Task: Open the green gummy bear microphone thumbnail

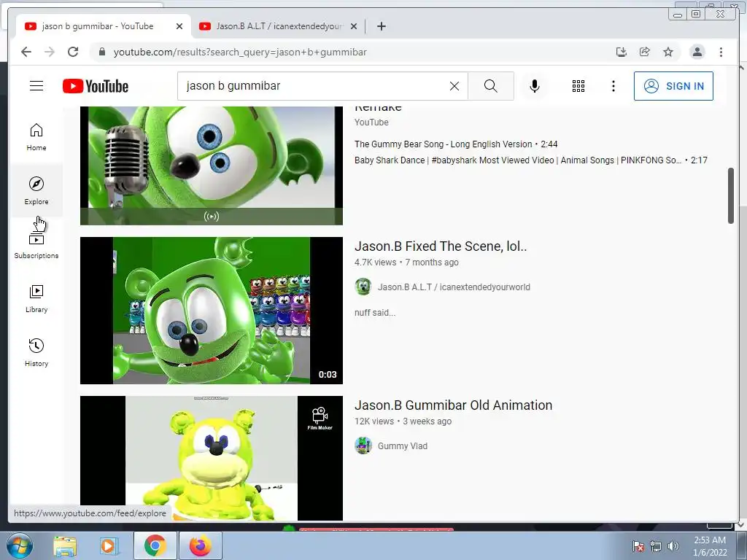Action: tap(211, 166)
